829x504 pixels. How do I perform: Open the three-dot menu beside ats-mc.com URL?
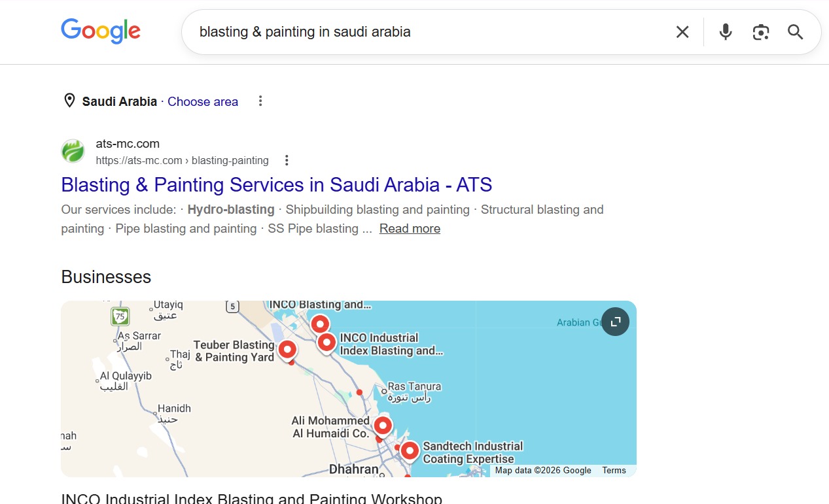tap(286, 160)
